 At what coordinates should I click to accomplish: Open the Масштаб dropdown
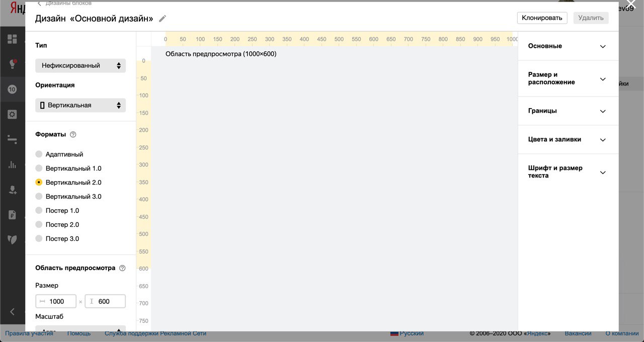tap(80, 328)
